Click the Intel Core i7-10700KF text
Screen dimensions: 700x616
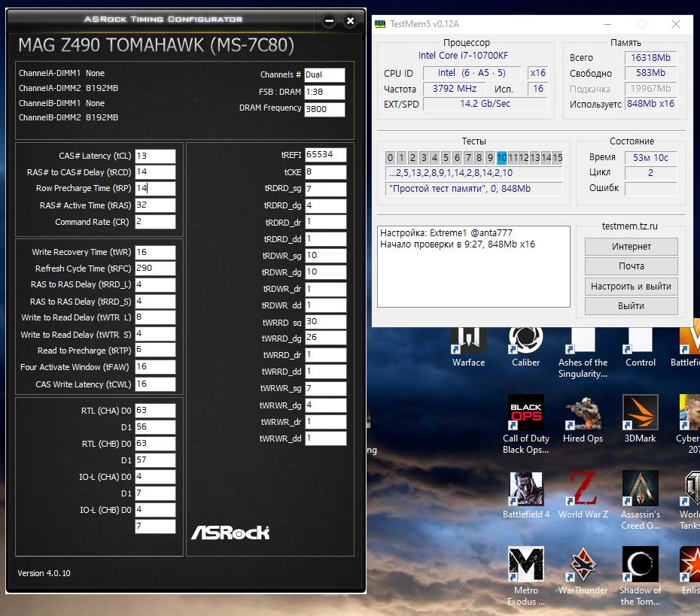pos(463,56)
